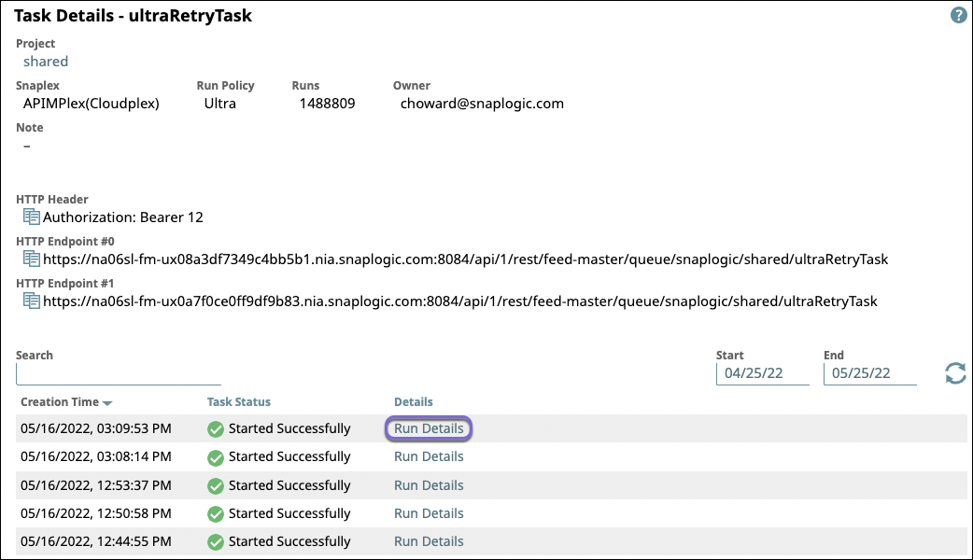Toggle Creation Time sort arrow
Viewport: 973px width, 560px height.
coord(107,403)
